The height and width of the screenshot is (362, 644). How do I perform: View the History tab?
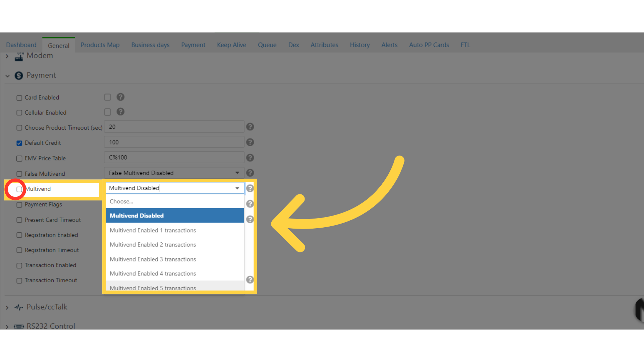coord(360,45)
